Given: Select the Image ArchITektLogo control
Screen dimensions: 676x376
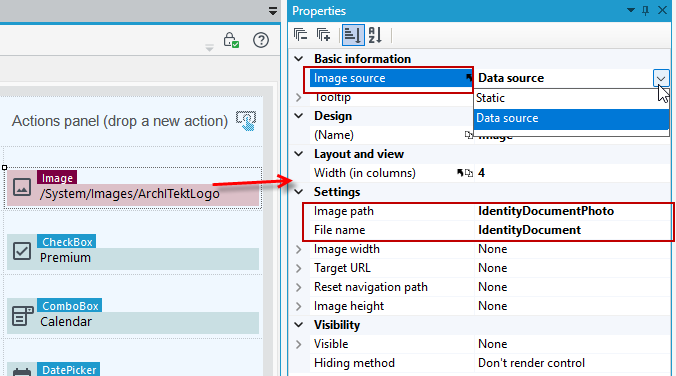Looking at the screenshot, I should tap(133, 188).
